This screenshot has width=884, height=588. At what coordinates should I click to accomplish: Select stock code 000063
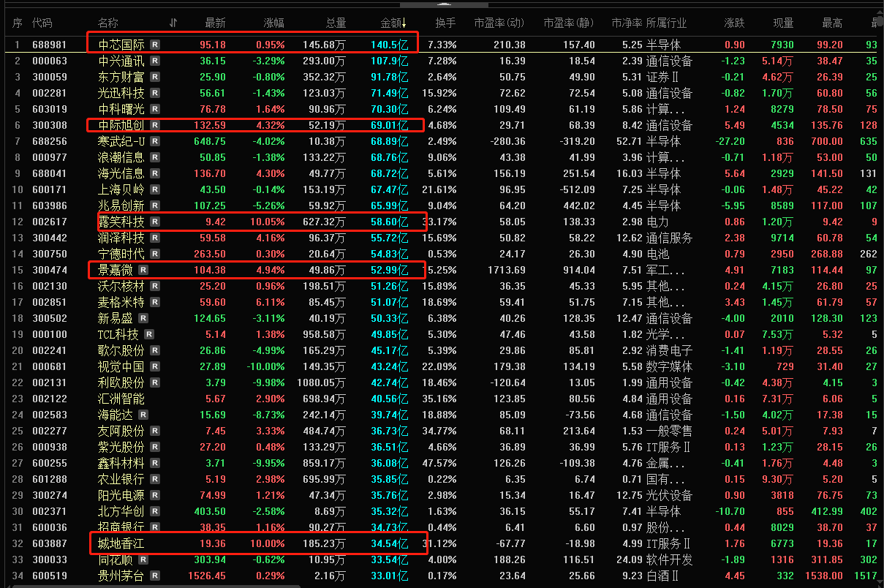50,61
